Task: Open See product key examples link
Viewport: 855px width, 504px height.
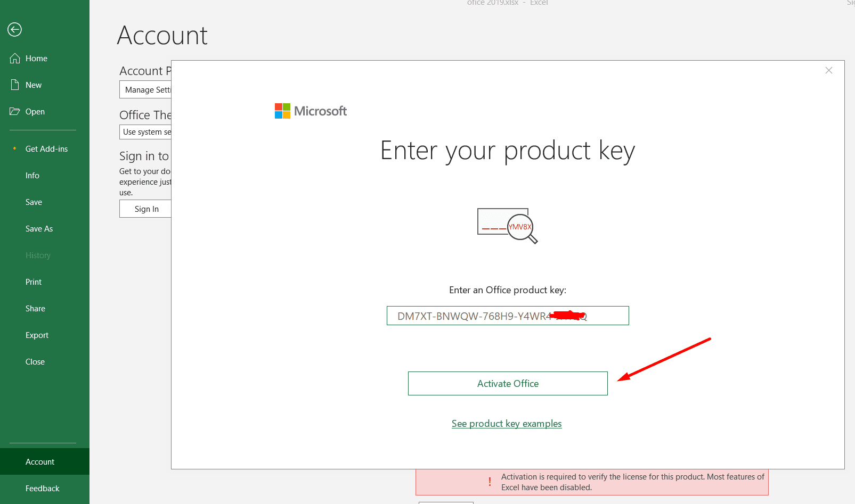Action: [507, 424]
